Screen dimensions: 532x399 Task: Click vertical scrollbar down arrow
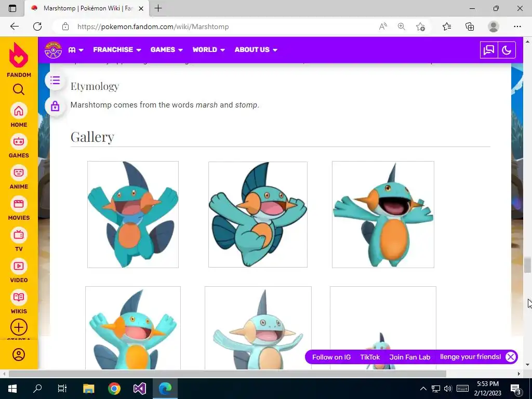click(x=527, y=365)
